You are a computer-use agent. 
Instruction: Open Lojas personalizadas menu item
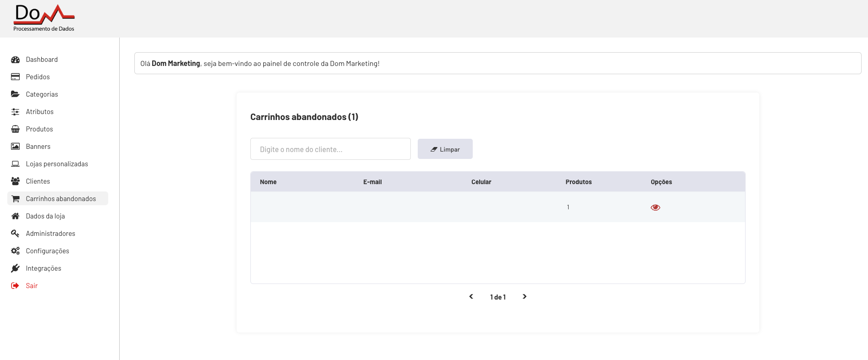point(57,164)
